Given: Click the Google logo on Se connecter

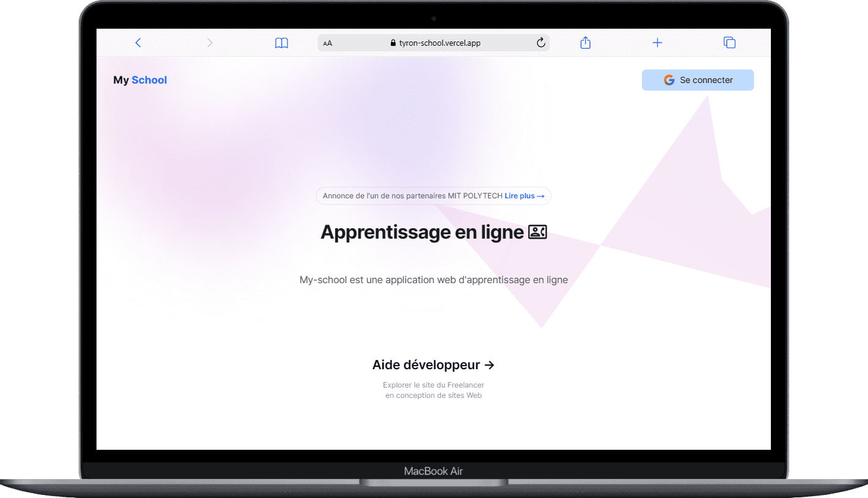Looking at the screenshot, I should click(669, 80).
